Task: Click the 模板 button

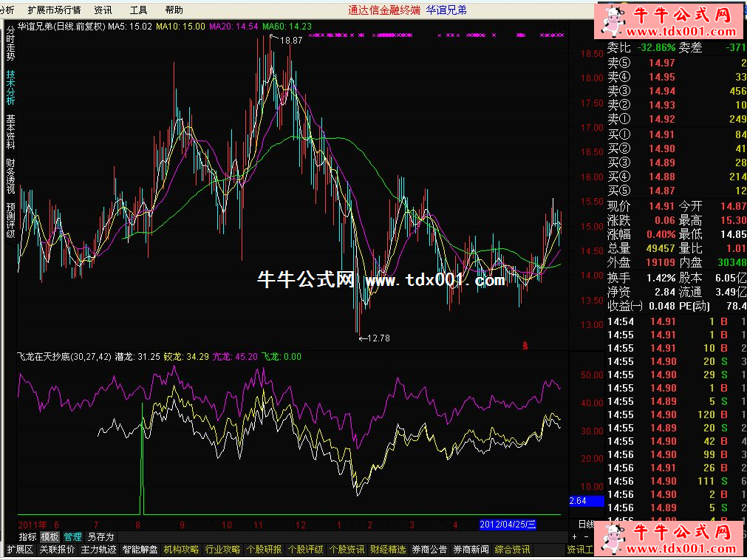Action: pyautogui.click(x=50, y=536)
